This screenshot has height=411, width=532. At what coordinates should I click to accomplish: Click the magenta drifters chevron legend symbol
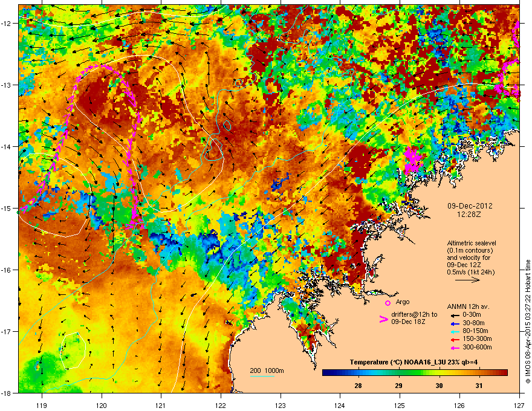coord(383,319)
